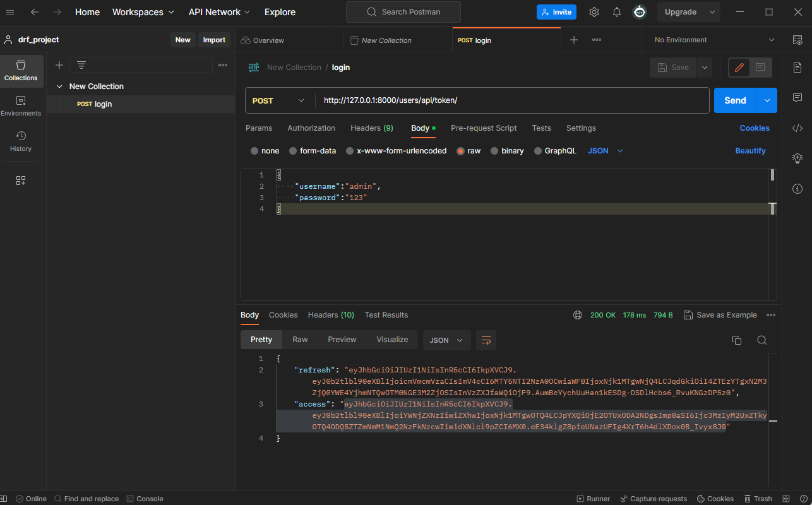Viewport: 812px width, 505px height.
Task: Open Send button dropdown arrow
Action: 768,100
